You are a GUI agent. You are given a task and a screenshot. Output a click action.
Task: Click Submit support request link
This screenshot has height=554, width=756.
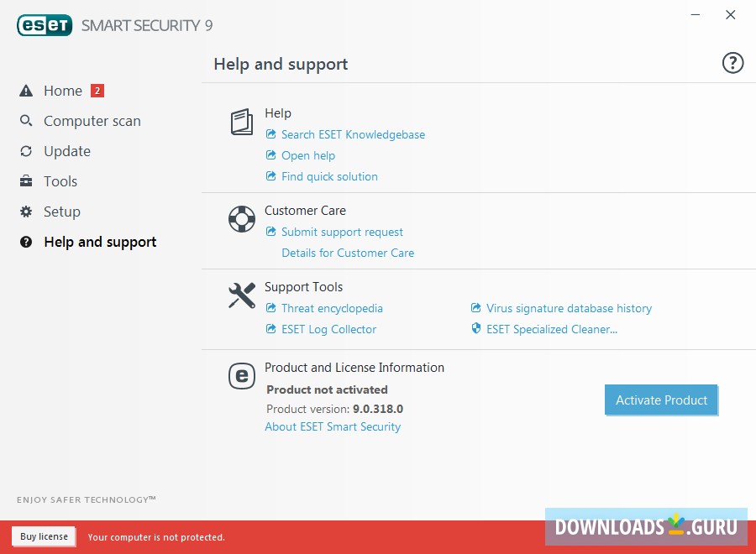click(x=342, y=233)
